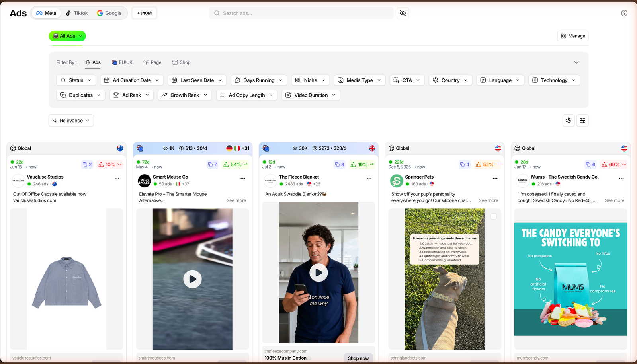Screen dimensions: 637x364
Task: Open the Status filter dropdown
Action: pos(76,80)
